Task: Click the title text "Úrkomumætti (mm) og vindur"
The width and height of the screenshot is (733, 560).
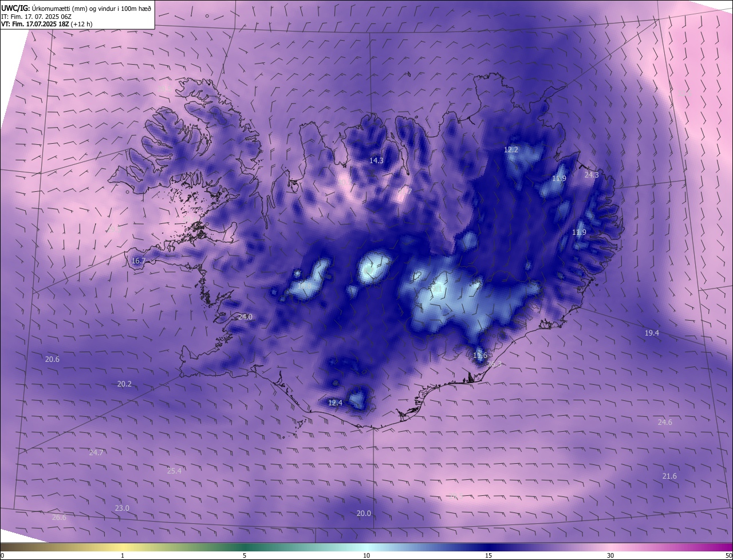Action: tap(74, 8)
